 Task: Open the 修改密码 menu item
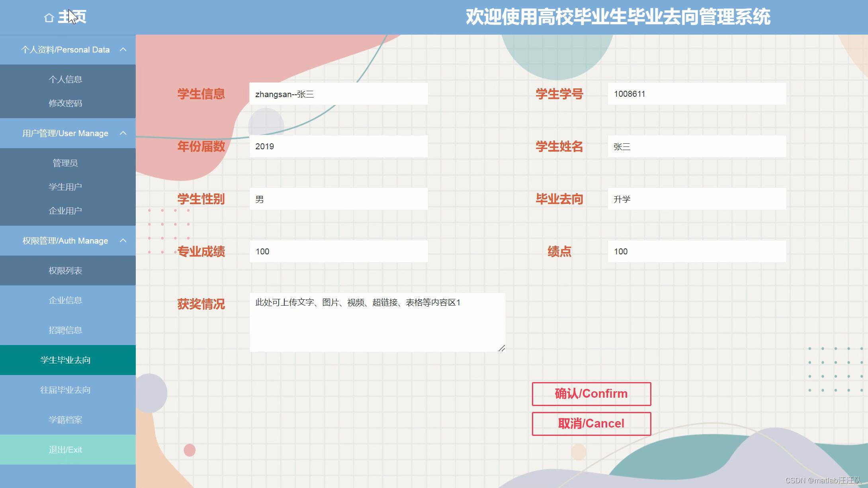[65, 103]
